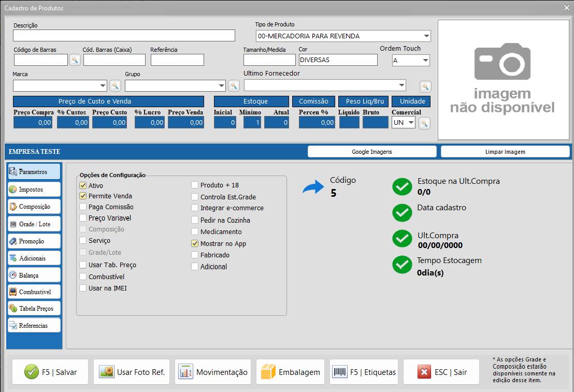Switch to the Referencias tab

click(x=34, y=325)
